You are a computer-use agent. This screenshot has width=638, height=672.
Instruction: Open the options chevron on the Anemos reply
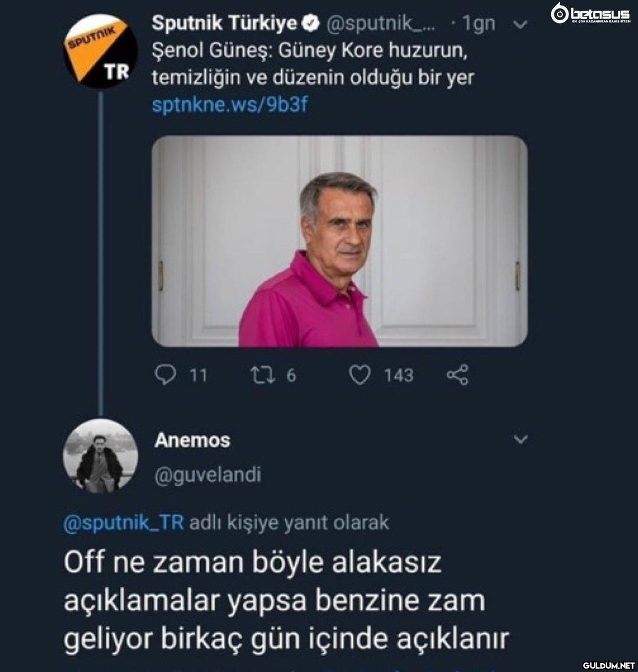tap(521, 439)
